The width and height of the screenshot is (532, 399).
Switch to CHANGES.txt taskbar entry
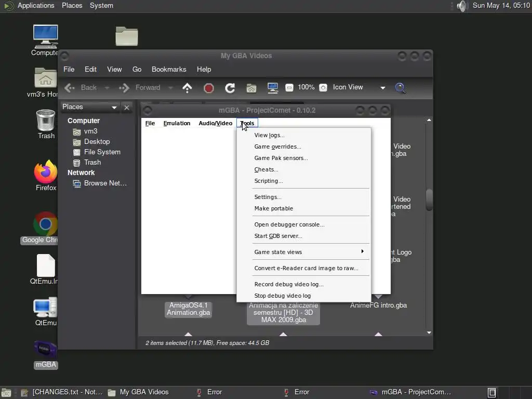point(62,392)
